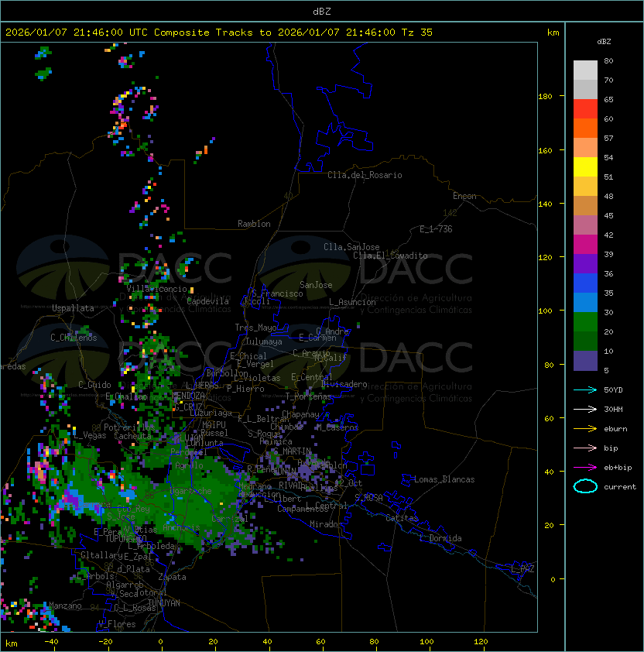This screenshot has height=652, width=644.
Task: Select the 'L_Asuncion' map label
Action: click(x=352, y=302)
